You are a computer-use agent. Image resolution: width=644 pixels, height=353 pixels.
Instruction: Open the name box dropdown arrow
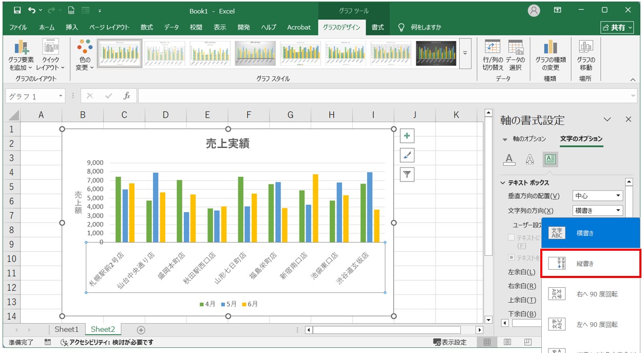coord(61,96)
